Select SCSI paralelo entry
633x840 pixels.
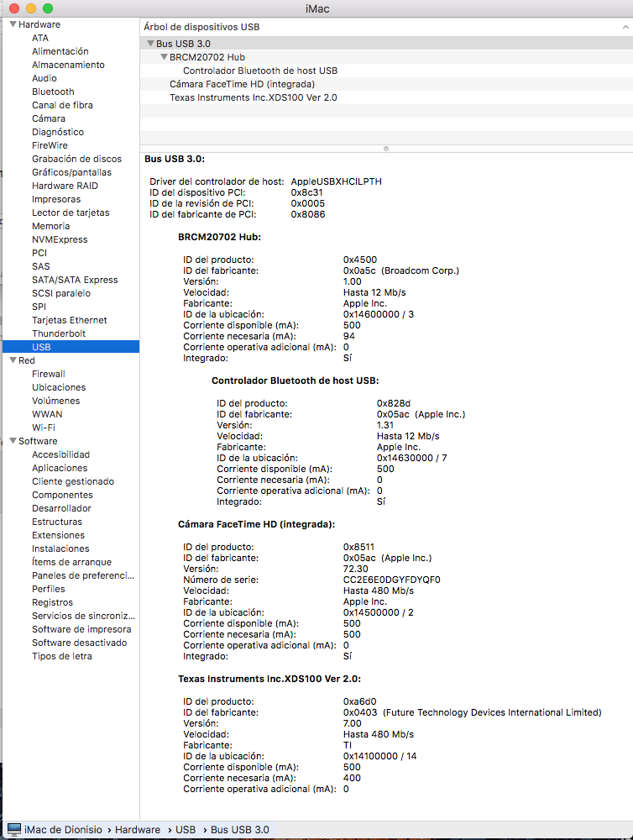(x=61, y=293)
